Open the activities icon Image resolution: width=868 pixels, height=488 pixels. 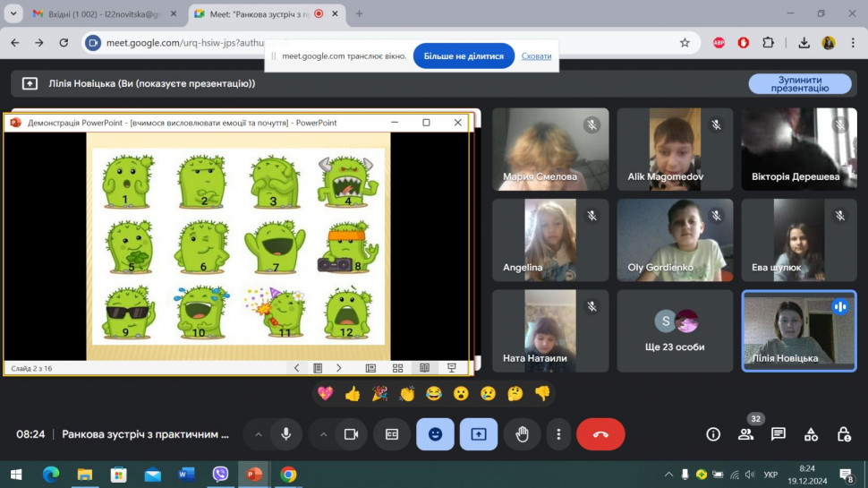[x=811, y=434]
